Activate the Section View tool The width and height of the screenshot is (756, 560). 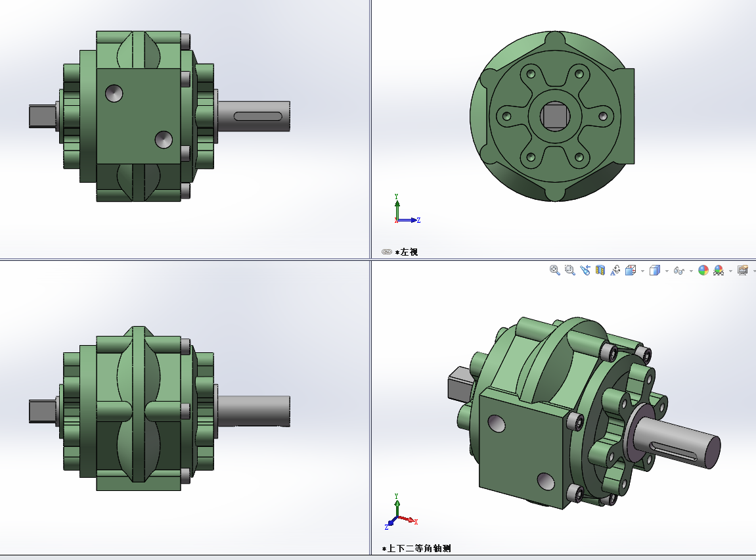coord(600,270)
